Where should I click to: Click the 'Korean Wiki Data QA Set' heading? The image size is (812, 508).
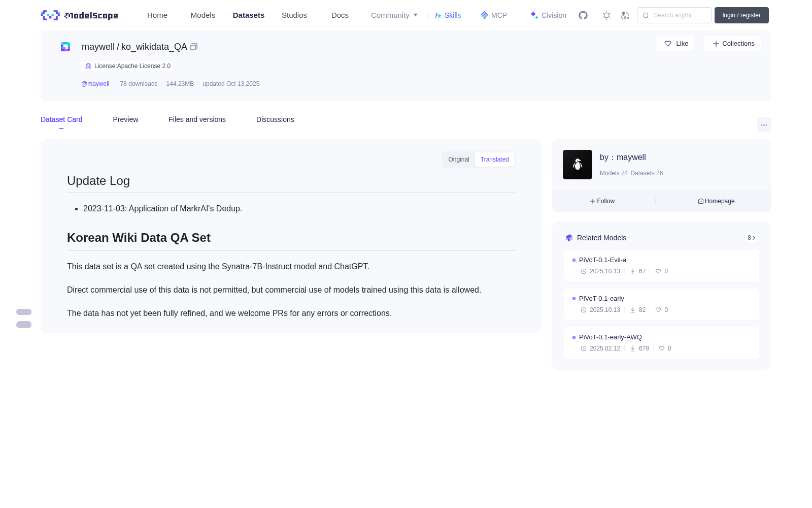139,238
